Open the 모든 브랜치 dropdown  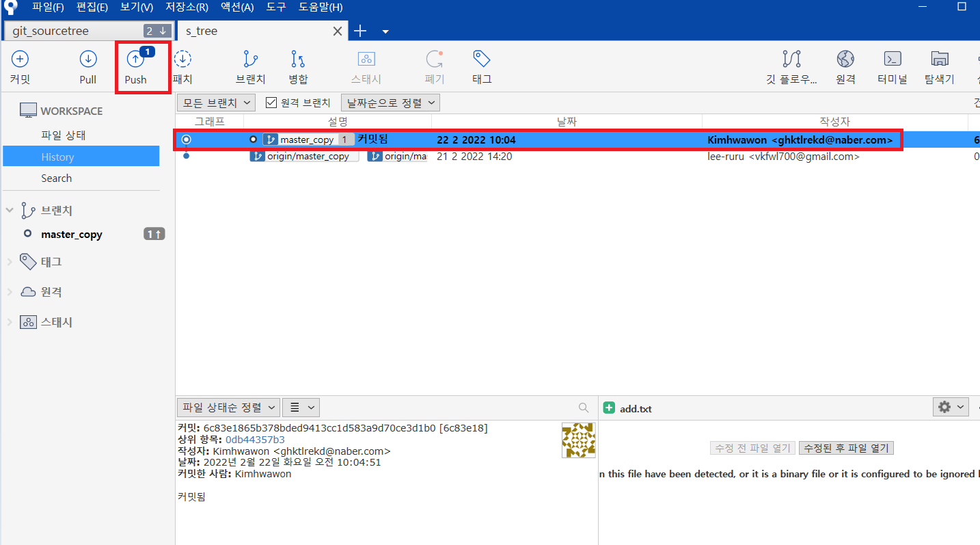coord(216,103)
